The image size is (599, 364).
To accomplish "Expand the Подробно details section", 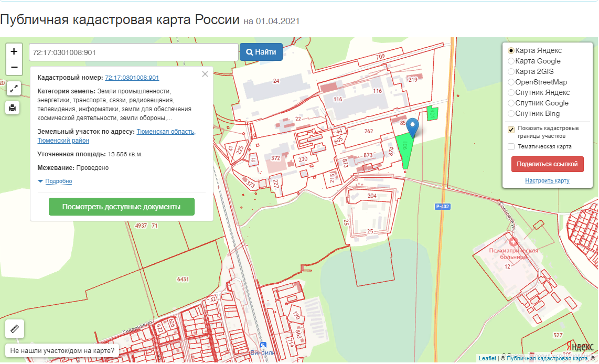I will click(x=58, y=181).
